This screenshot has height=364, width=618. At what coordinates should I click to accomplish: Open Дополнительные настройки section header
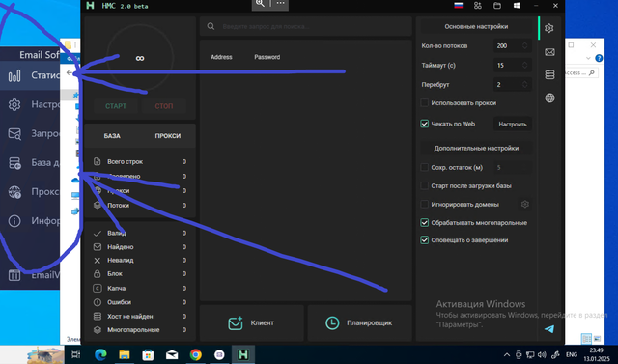click(x=476, y=148)
